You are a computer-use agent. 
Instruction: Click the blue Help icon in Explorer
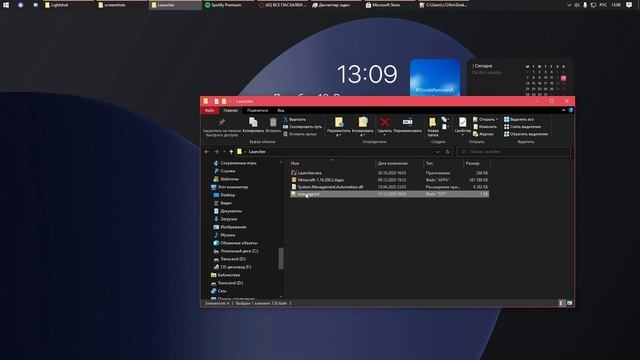571,110
